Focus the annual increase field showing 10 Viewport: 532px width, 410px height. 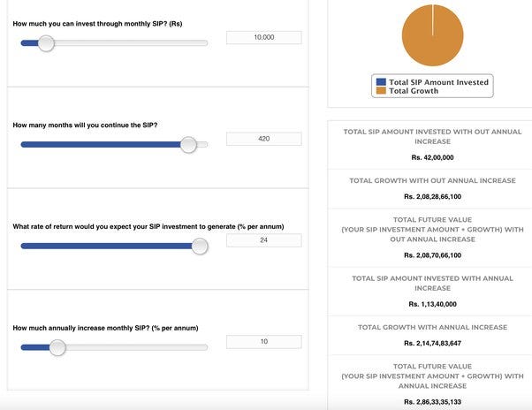tap(263, 342)
